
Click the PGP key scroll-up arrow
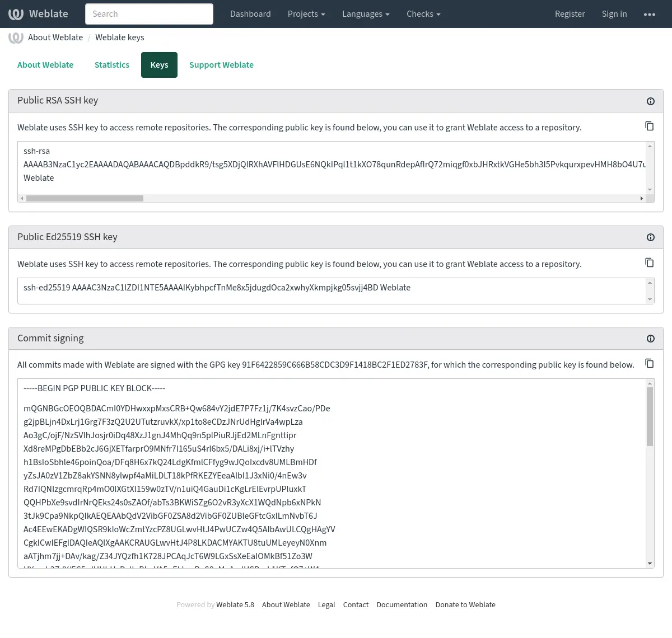650,383
